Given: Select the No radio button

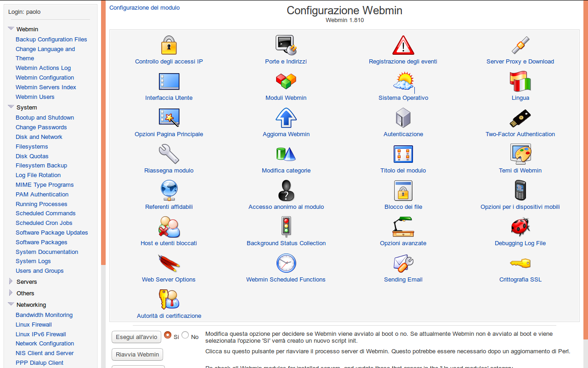Looking at the screenshot, I should click(185, 335).
